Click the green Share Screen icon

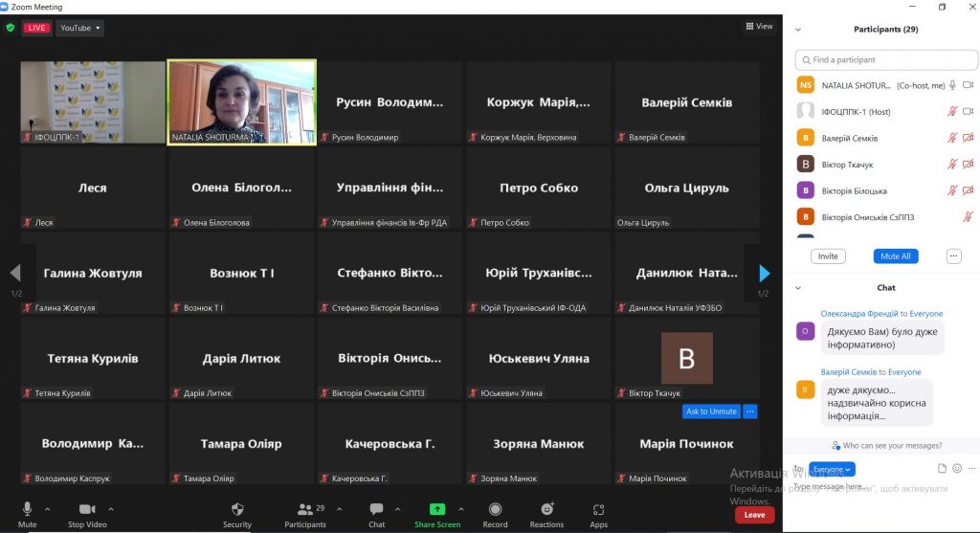click(437, 509)
